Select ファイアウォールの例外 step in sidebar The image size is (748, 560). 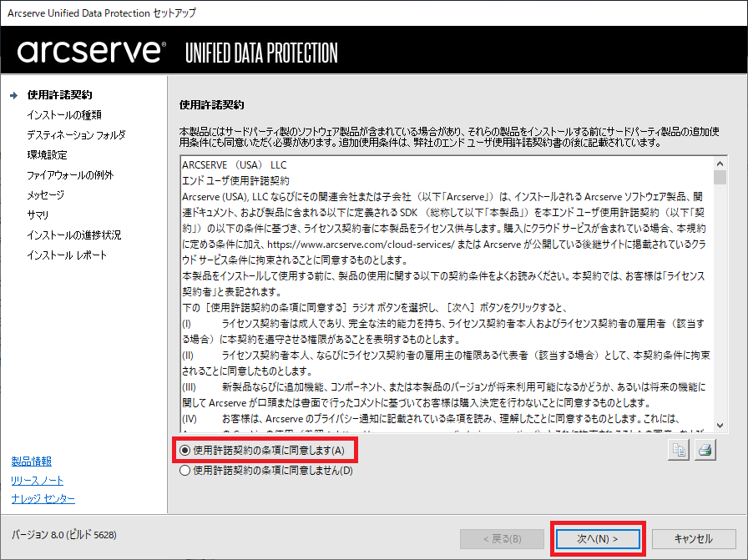[71, 175]
